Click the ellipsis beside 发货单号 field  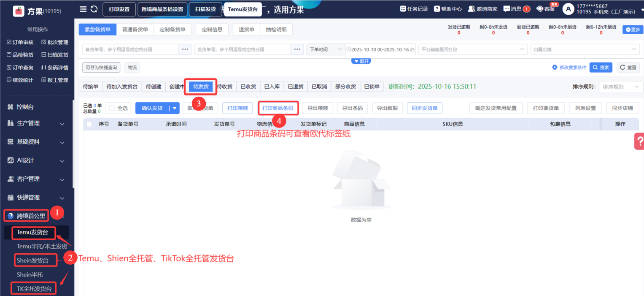point(297,49)
